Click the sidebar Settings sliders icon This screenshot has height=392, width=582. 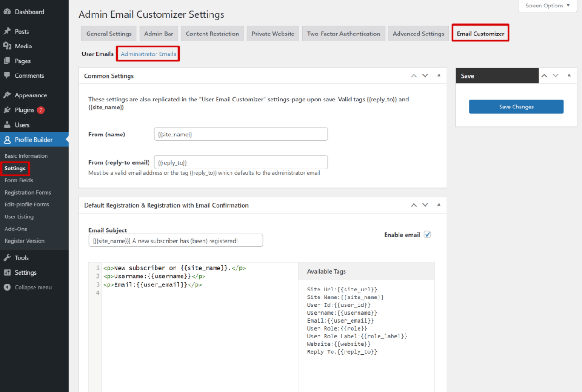[7, 272]
